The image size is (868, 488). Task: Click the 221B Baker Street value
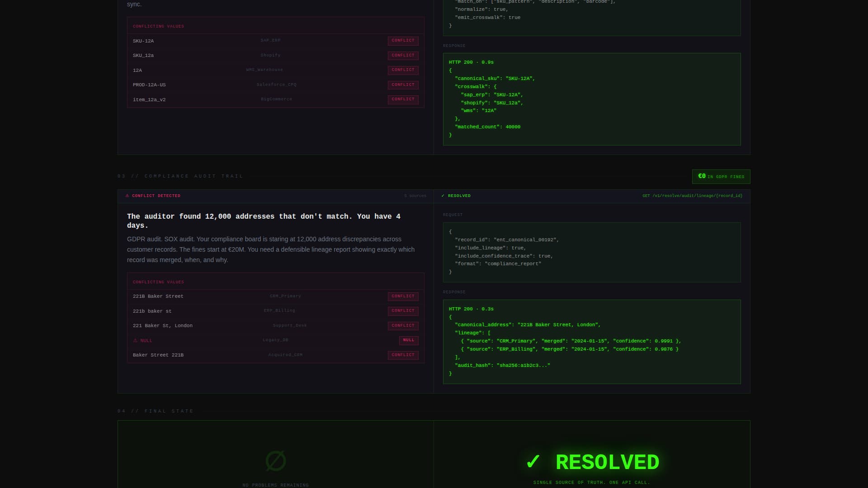coord(158,296)
